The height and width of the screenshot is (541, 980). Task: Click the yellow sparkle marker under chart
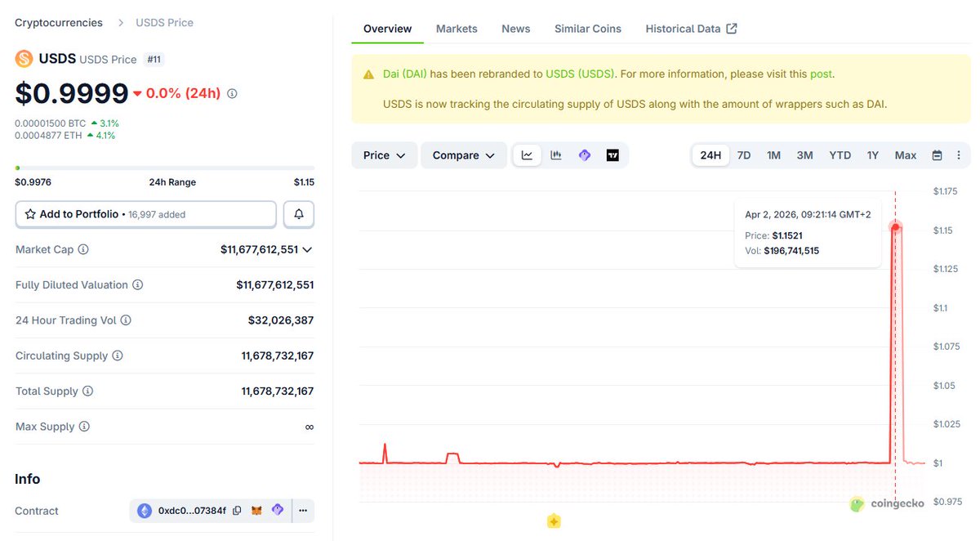click(554, 521)
